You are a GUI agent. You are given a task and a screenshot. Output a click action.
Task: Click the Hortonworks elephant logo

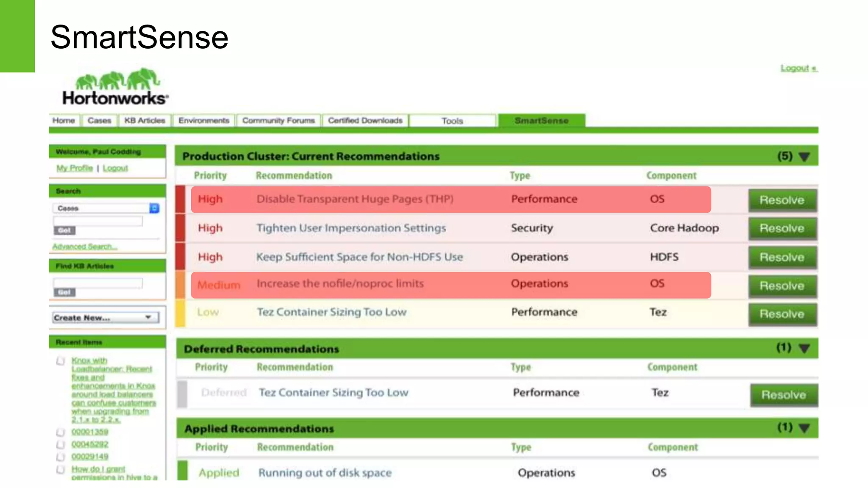115,87
